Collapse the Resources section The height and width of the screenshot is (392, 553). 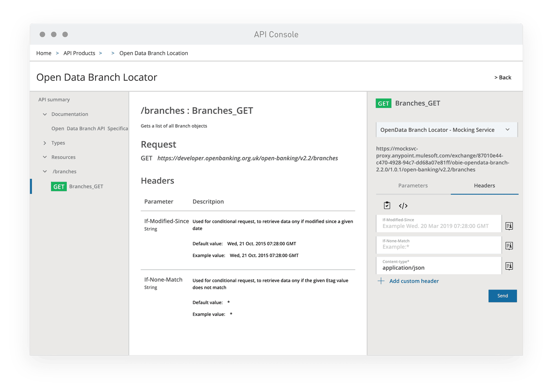pyautogui.click(x=45, y=157)
